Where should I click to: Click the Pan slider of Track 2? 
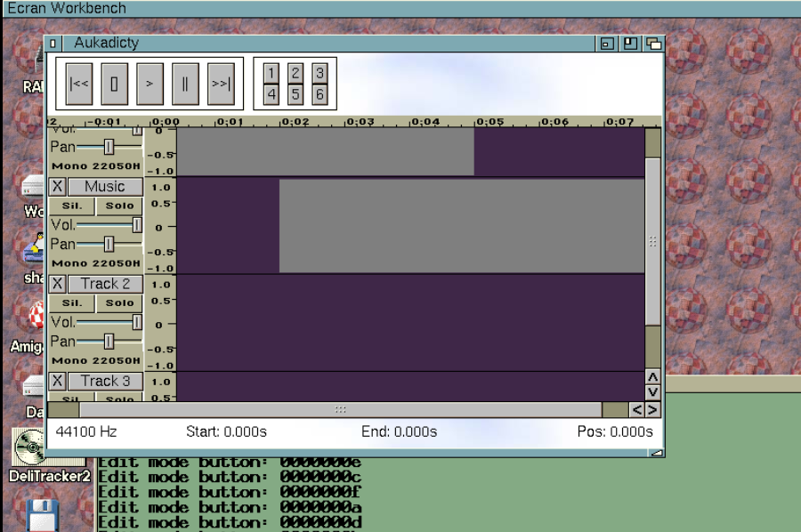tap(109, 342)
